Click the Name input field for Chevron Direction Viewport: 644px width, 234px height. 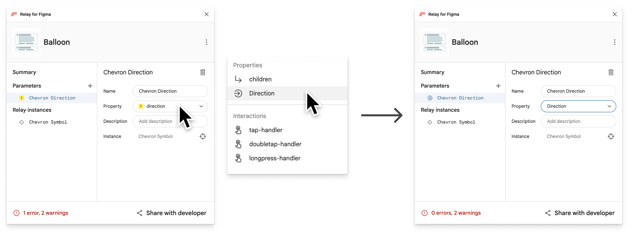170,91
